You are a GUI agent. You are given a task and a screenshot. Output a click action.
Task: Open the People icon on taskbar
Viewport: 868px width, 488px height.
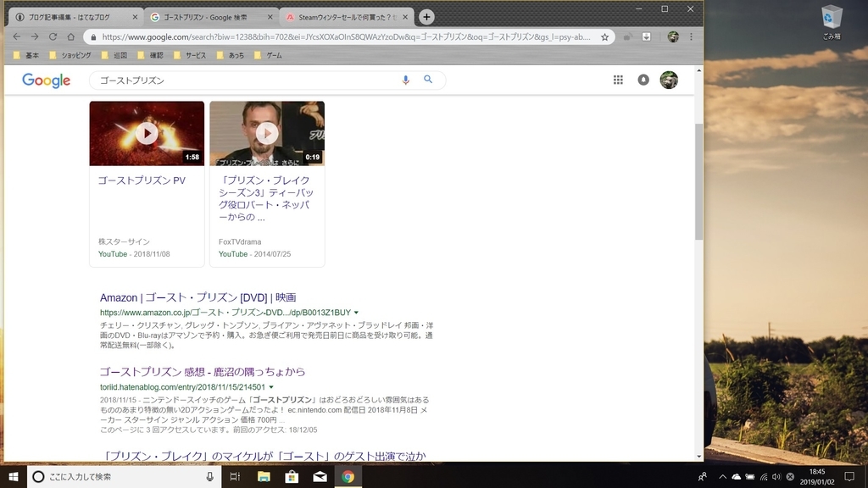tap(703, 476)
